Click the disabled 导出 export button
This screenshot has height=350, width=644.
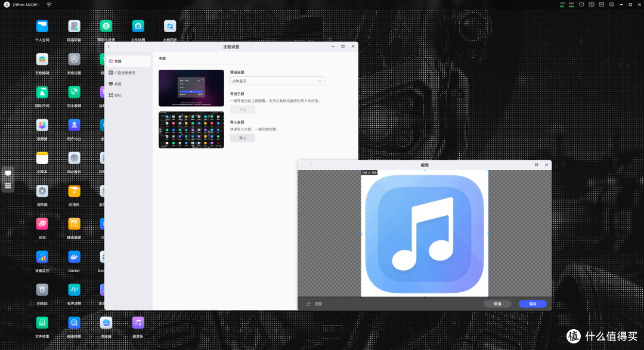coord(242,109)
